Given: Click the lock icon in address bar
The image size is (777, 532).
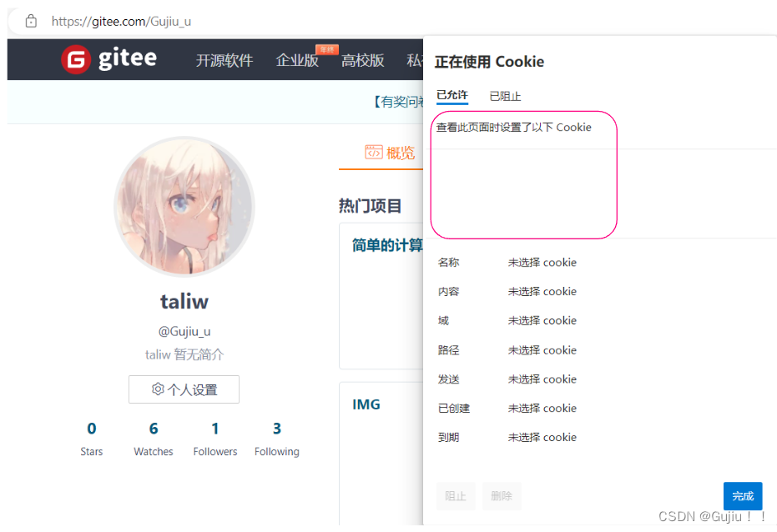Looking at the screenshot, I should click(x=31, y=22).
